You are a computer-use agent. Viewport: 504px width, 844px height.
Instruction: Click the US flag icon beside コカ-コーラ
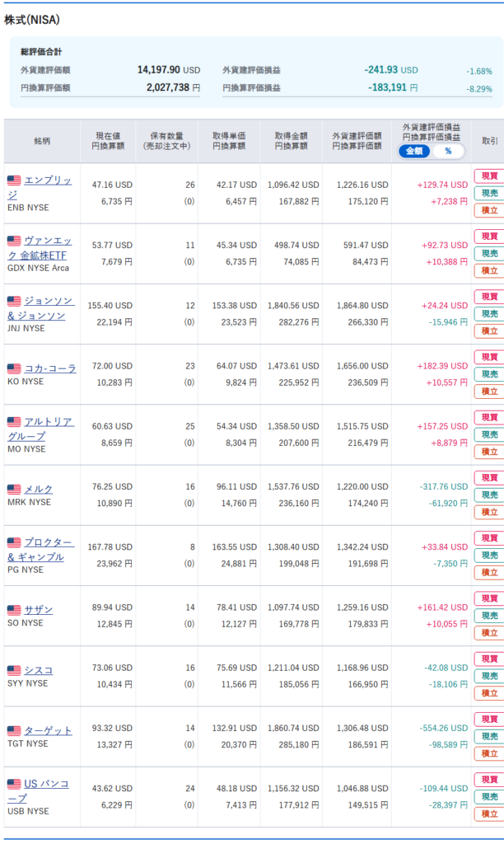(14, 368)
